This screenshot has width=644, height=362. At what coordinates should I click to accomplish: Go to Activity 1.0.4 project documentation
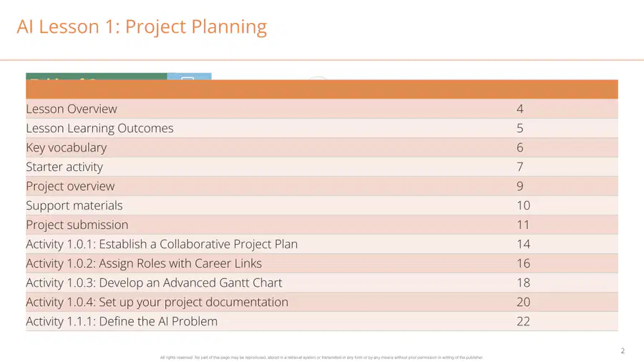pyautogui.click(x=321, y=302)
